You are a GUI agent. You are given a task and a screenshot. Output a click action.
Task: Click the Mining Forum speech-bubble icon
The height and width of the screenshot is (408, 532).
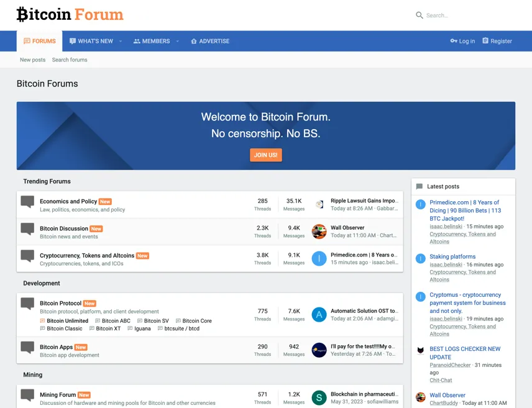27,395
